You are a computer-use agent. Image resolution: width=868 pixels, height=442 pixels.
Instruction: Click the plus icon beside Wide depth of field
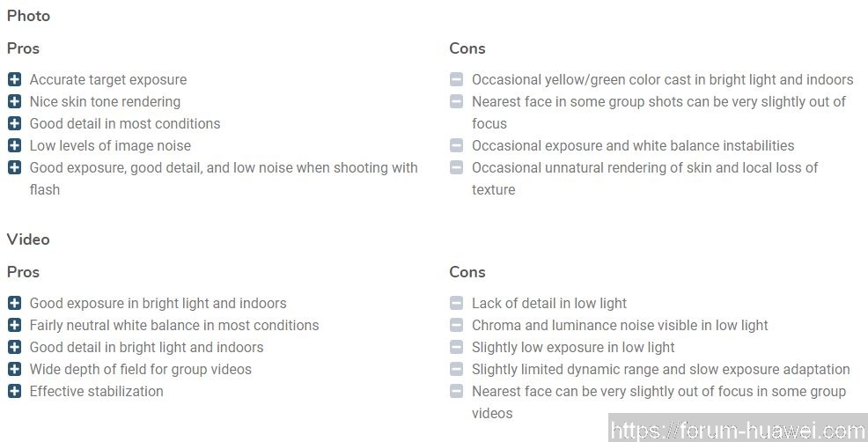click(14, 369)
